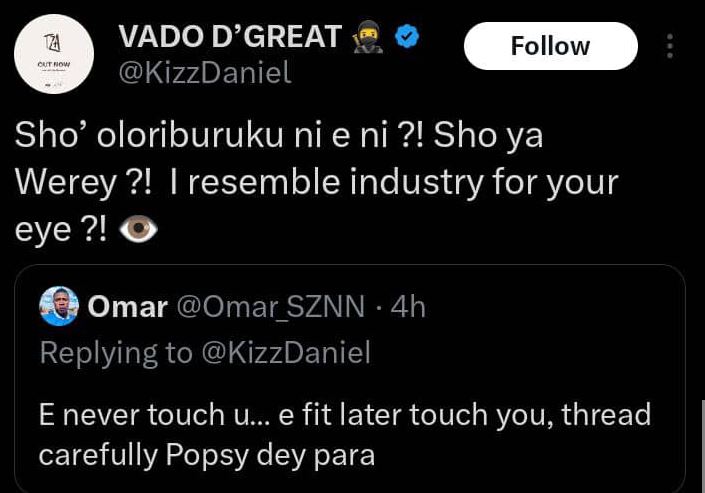Click Omar's small profile avatar
This screenshot has height=493, width=705.
tap(59, 307)
